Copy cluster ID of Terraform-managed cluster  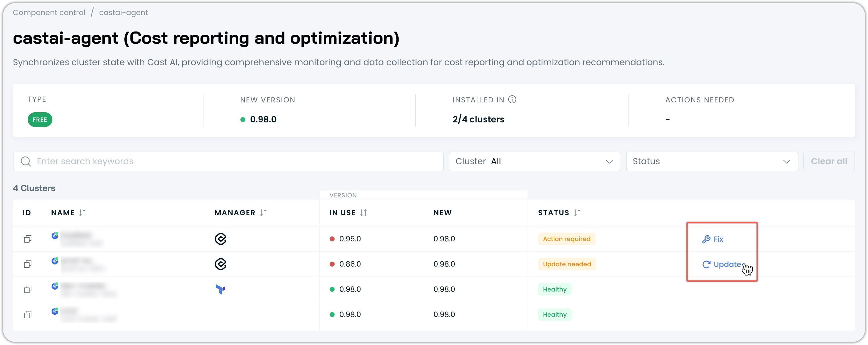tap(28, 289)
